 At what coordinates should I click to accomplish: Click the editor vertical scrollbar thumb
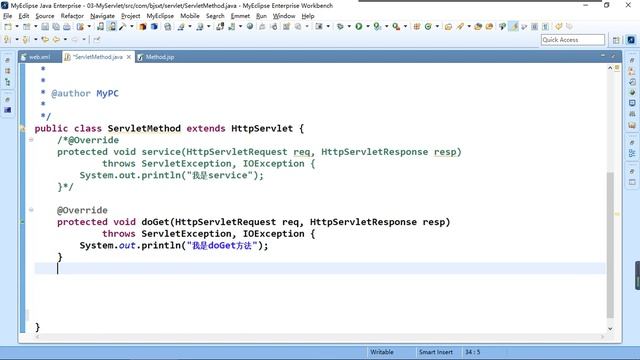[x=610, y=245]
